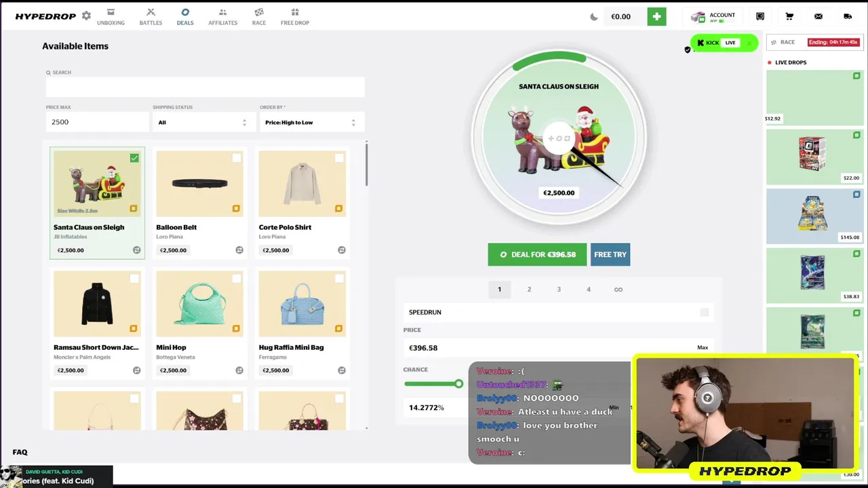Open the settings gear next to the HypeDrop logo
The height and width of the screenshot is (488, 868).
click(x=86, y=16)
